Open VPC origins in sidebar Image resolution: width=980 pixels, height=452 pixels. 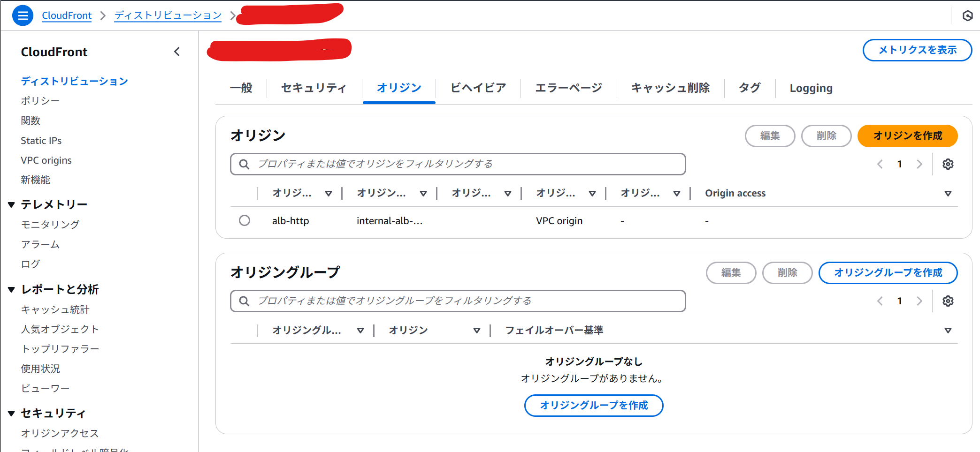[46, 160]
